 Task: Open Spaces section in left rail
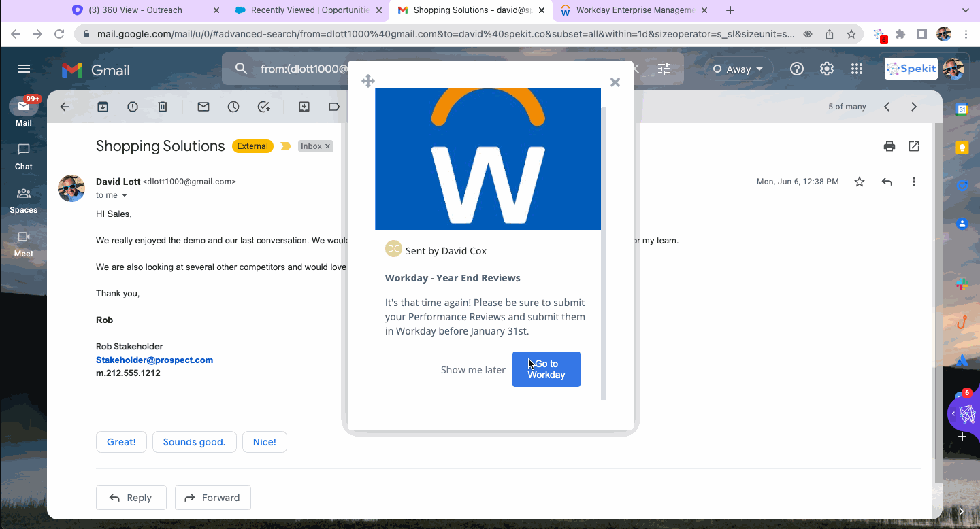pyautogui.click(x=24, y=201)
